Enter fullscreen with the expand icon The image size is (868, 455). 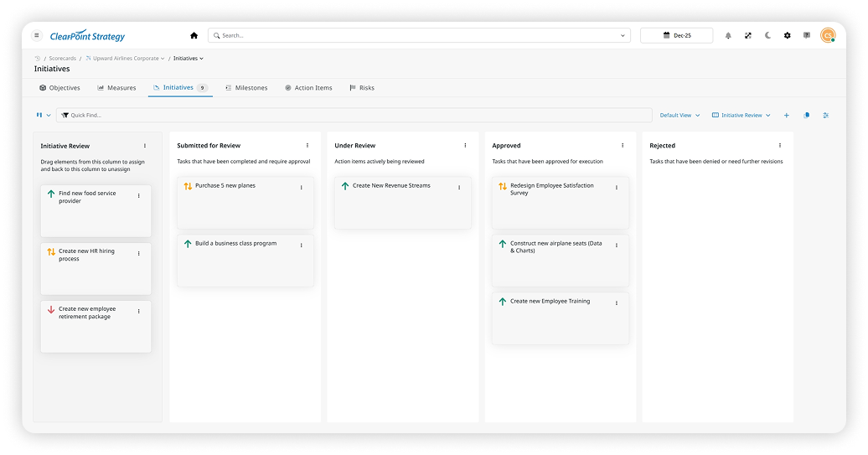tap(747, 35)
